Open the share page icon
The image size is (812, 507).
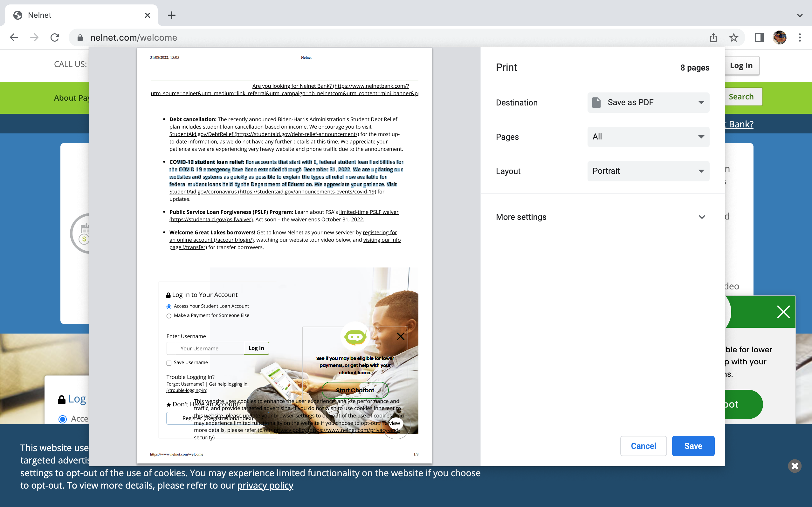[713, 37]
